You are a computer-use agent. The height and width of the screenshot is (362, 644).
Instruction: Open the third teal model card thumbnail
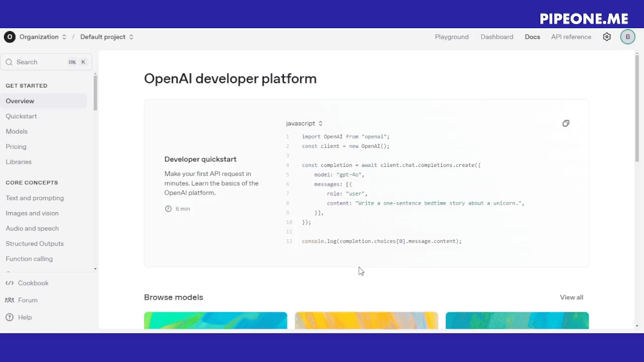(517, 320)
